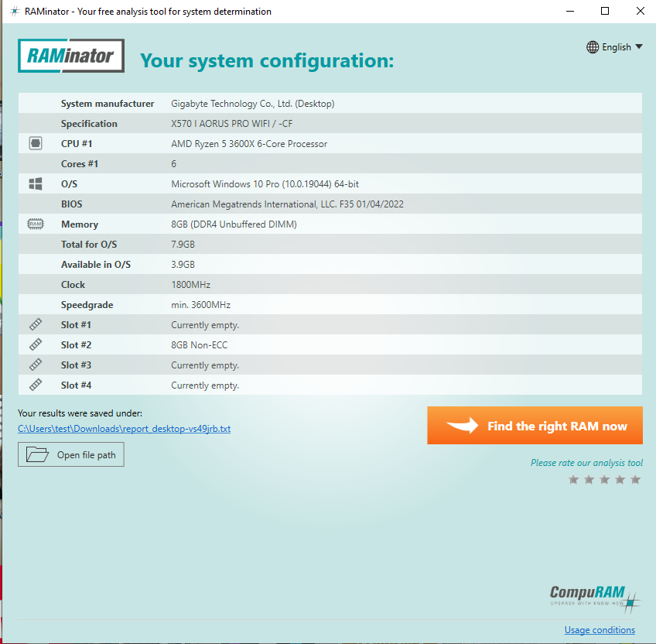Click the memory stick icon for Slot #3

pos(36,365)
